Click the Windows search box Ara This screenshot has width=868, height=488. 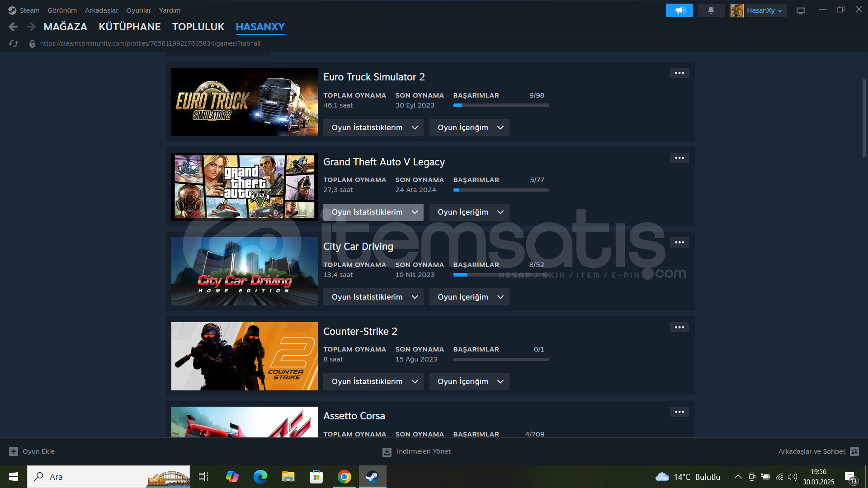(x=108, y=477)
